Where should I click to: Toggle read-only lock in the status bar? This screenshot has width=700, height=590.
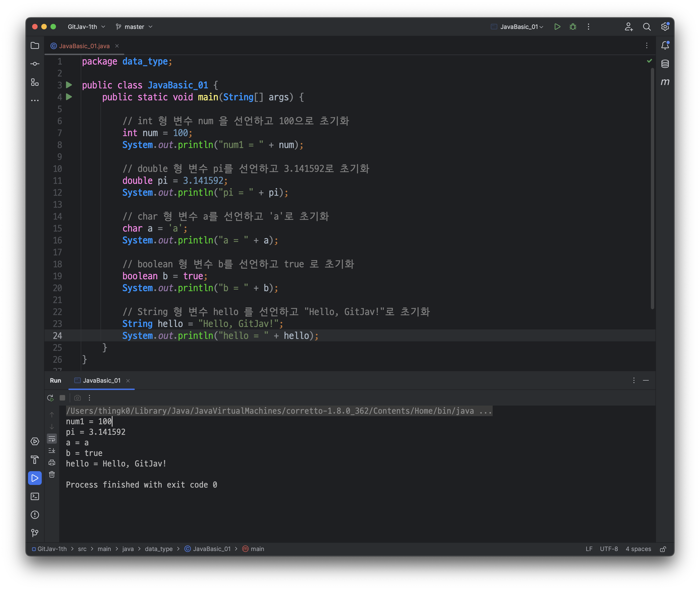coord(663,549)
